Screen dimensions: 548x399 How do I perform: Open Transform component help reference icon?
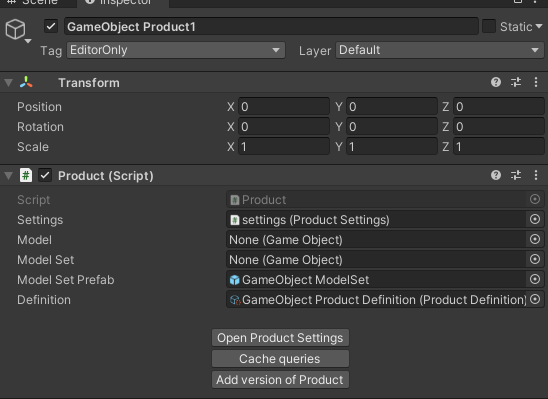tap(496, 82)
